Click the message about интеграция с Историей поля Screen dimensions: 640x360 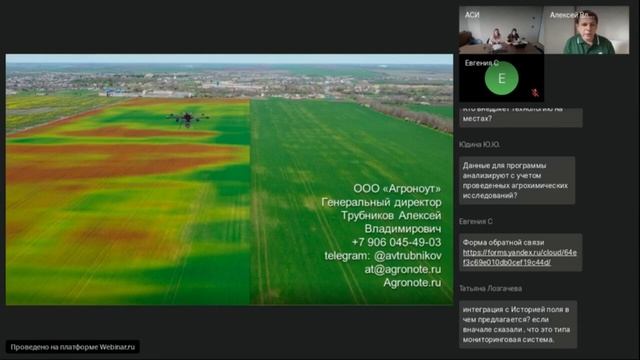click(x=518, y=324)
